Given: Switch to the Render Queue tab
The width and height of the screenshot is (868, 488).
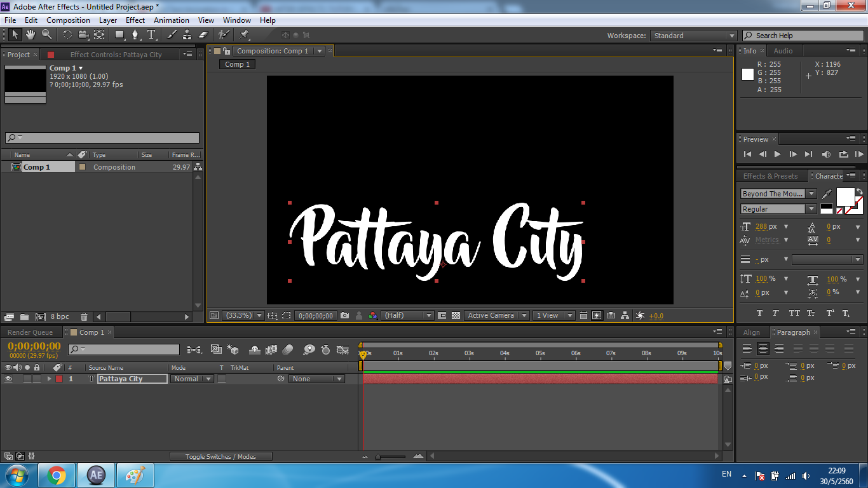Looking at the screenshot, I should (x=31, y=332).
